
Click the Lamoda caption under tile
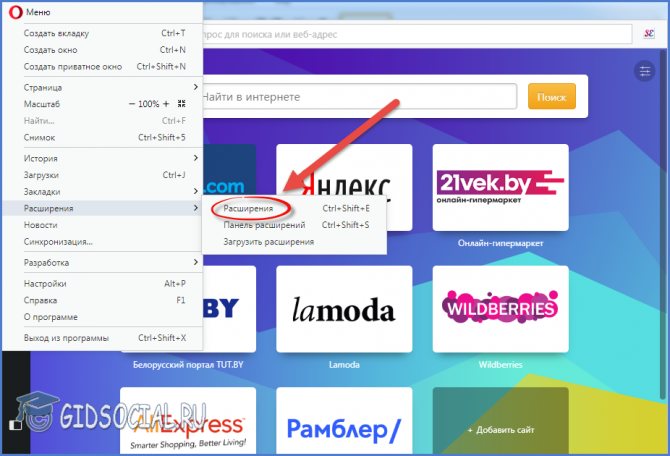pyautogui.click(x=344, y=365)
